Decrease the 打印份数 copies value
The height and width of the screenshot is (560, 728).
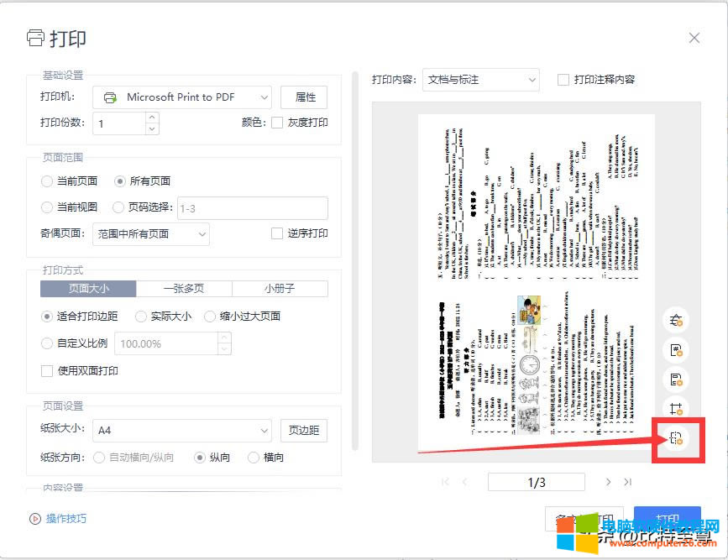(x=152, y=128)
